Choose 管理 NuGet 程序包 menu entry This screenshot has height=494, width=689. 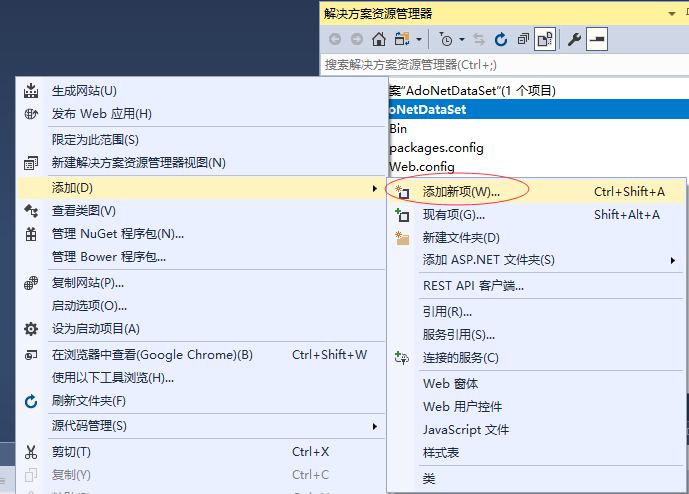[x=117, y=234]
